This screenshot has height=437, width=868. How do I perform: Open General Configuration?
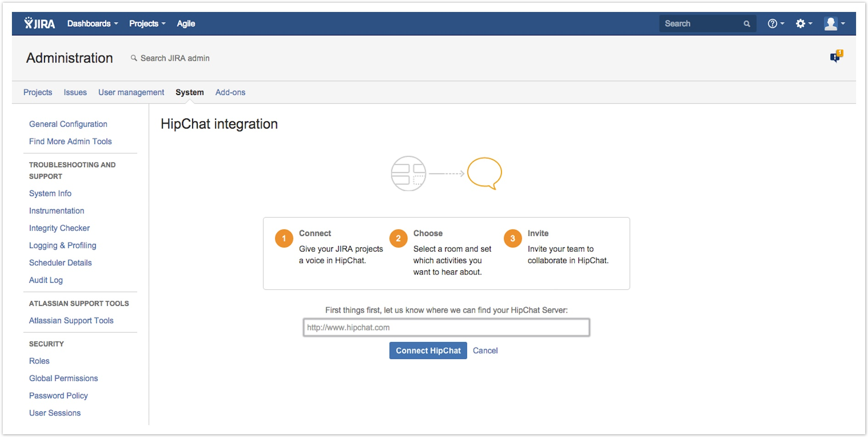68,124
